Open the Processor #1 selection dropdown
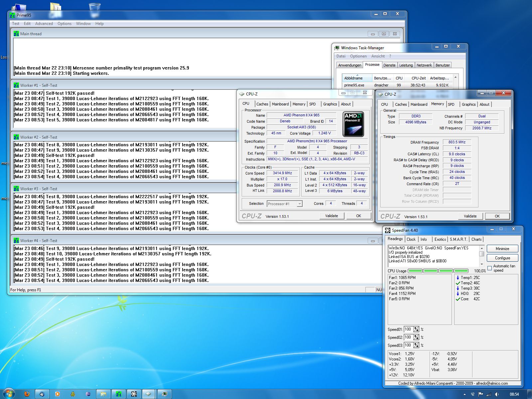The height and width of the screenshot is (399, 532). click(285, 204)
